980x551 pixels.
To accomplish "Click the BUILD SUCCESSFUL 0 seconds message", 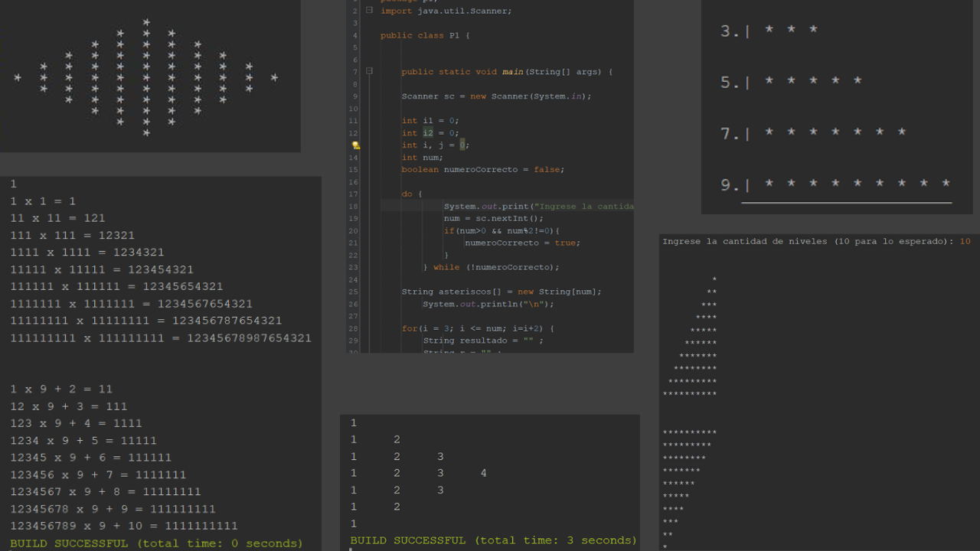I will tap(157, 543).
